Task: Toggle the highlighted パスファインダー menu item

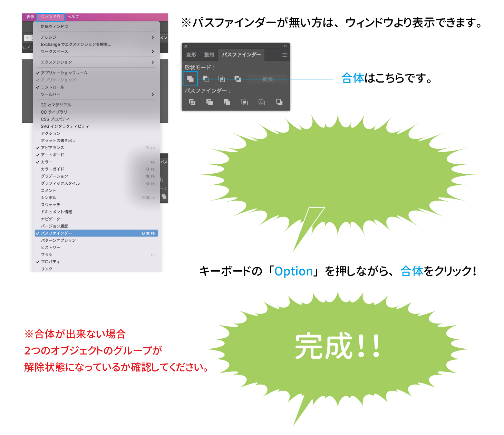Action: tap(96, 233)
